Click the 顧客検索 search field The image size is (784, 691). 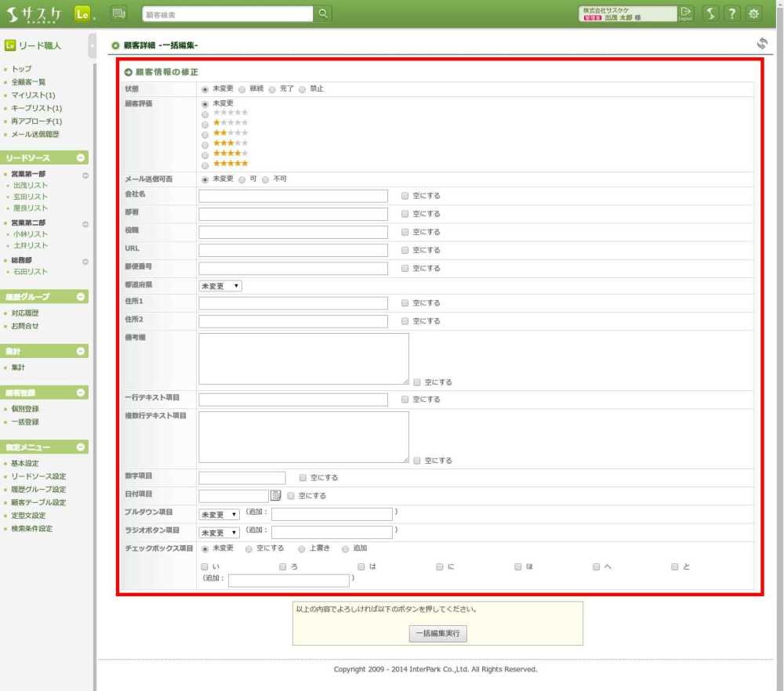(x=227, y=14)
